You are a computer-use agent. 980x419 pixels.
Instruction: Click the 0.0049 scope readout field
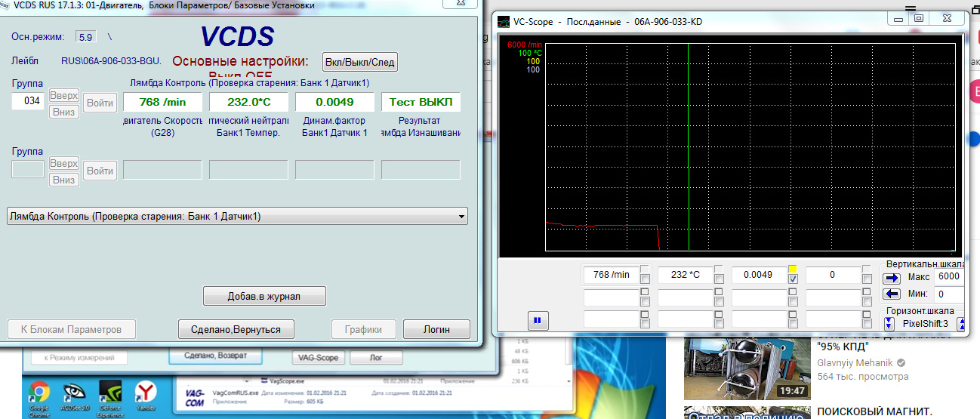pos(759,275)
